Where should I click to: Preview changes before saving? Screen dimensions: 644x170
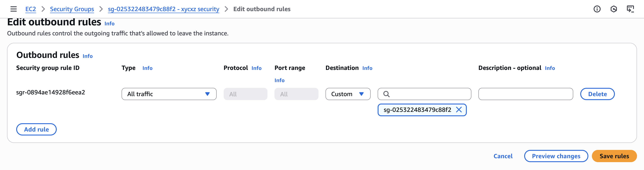point(556,156)
